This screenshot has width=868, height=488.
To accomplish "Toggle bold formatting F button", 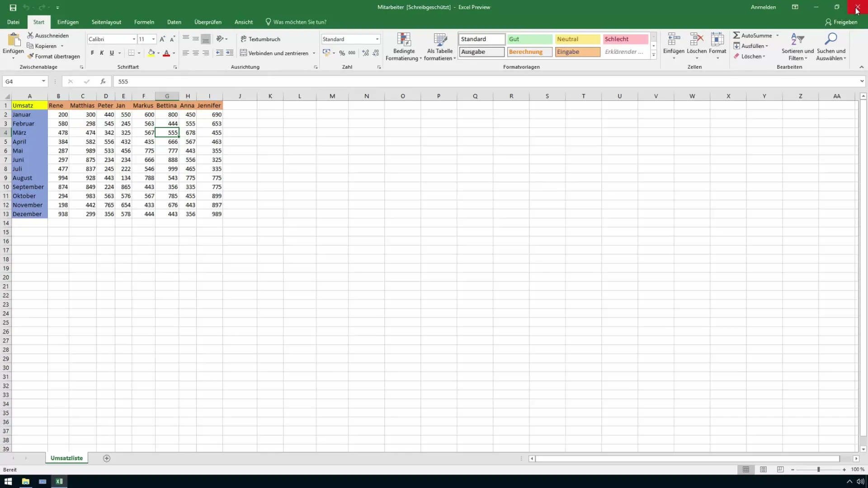I will pos(92,53).
